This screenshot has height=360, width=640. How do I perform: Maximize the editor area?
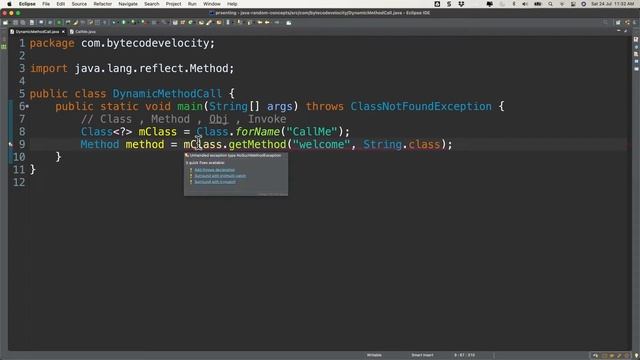click(x=625, y=31)
